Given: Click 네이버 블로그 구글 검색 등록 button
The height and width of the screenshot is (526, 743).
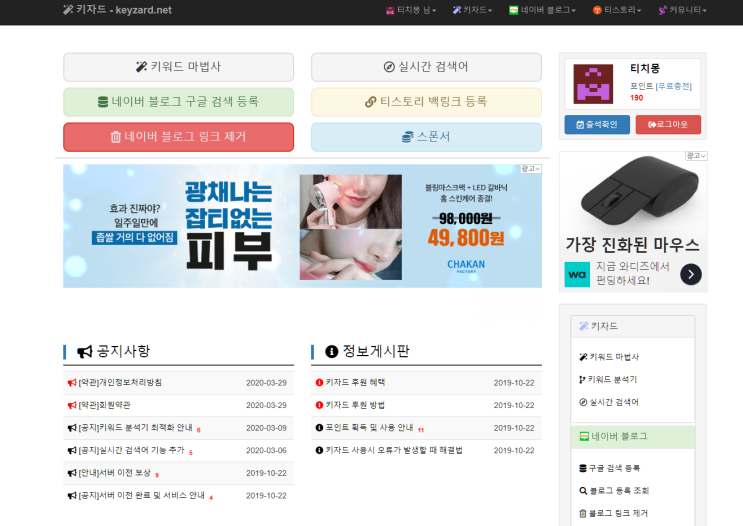Looking at the screenshot, I should coord(178,101).
